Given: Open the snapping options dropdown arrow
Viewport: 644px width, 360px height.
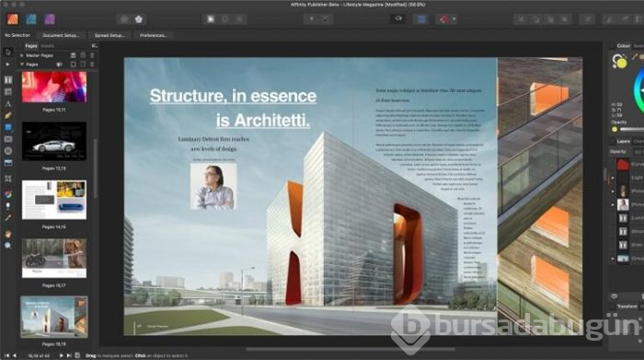Looking at the screenshot, I should pyautogui.click(x=454, y=19).
